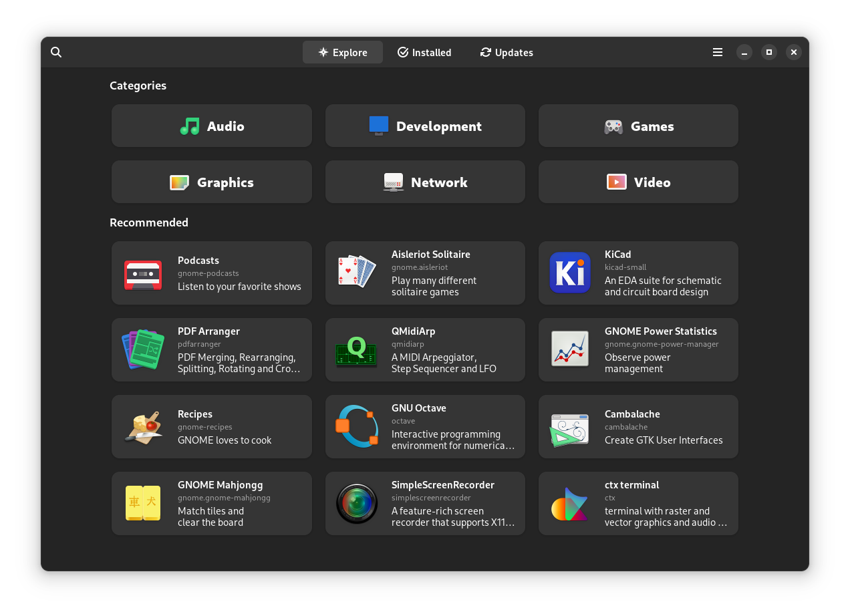This screenshot has width=850, height=616.
Task: Select the GNOME Mahjongg title
Action: coord(221,485)
